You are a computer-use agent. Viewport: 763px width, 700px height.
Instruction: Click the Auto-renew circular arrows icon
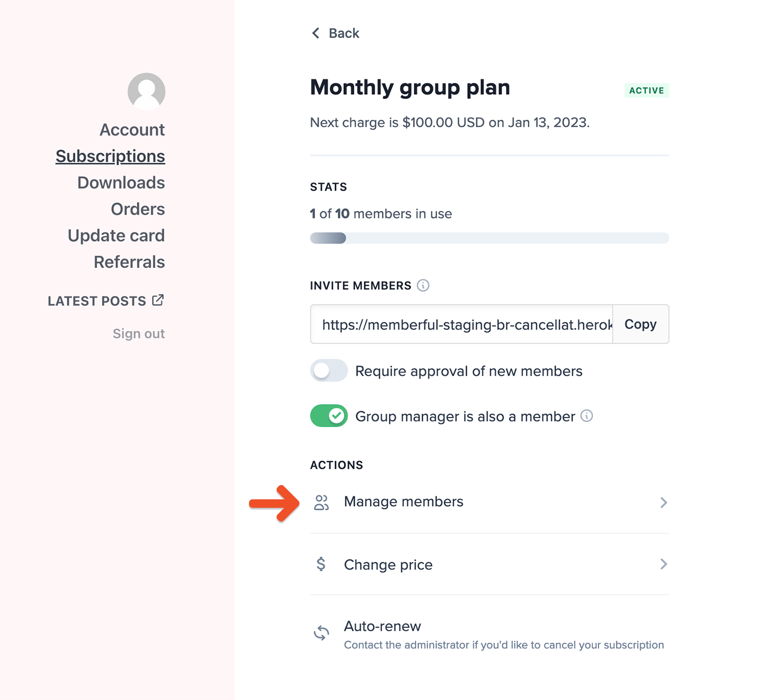[x=322, y=632]
